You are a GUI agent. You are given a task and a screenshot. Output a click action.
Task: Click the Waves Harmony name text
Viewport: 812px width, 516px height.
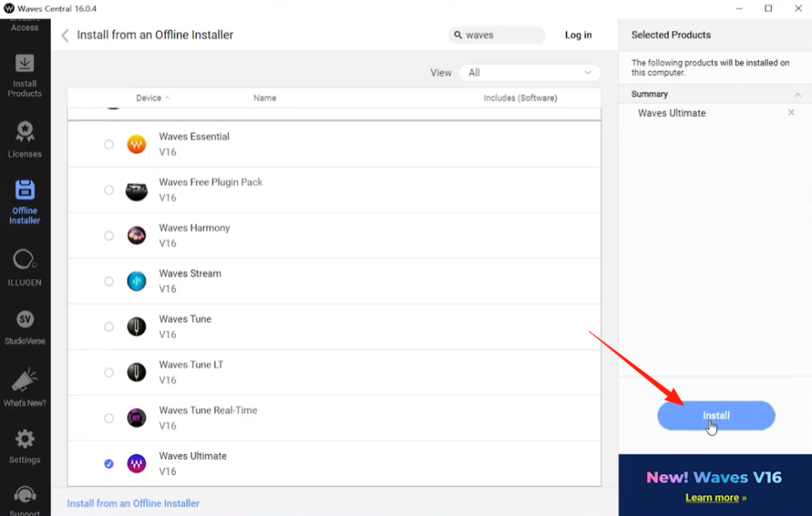(194, 227)
